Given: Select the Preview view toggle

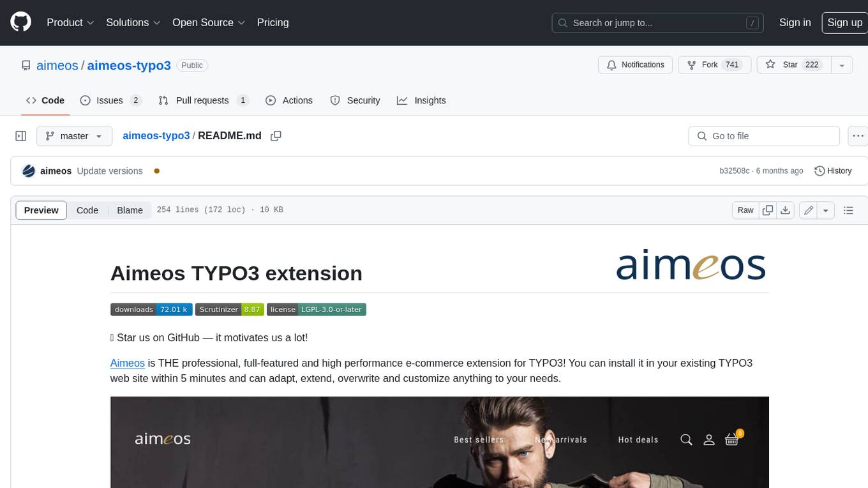Looking at the screenshot, I should pyautogui.click(x=41, y=210).
